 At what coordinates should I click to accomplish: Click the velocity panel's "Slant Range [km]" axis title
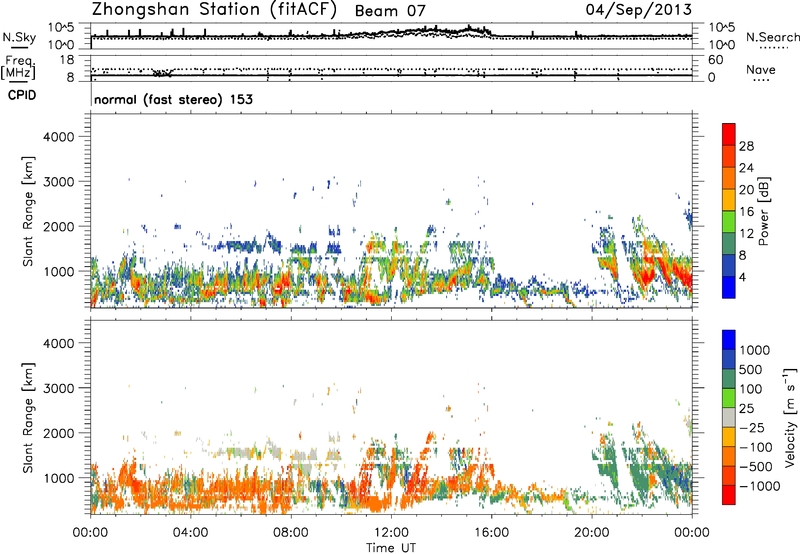pos(28,417)
